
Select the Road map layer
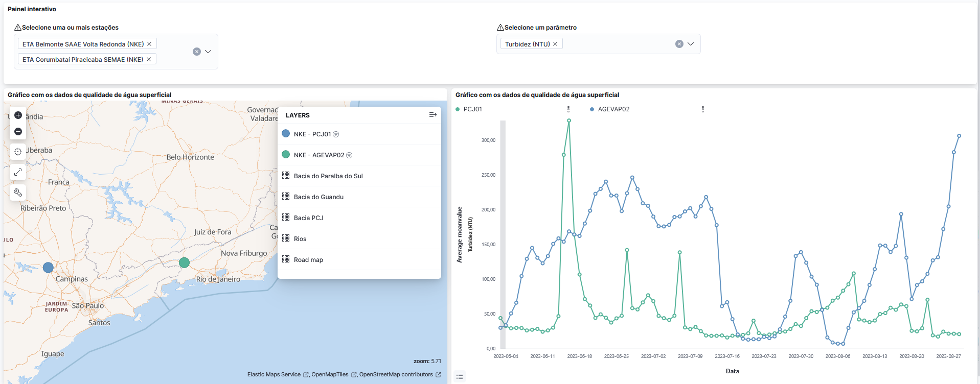(x=308, y=260)
